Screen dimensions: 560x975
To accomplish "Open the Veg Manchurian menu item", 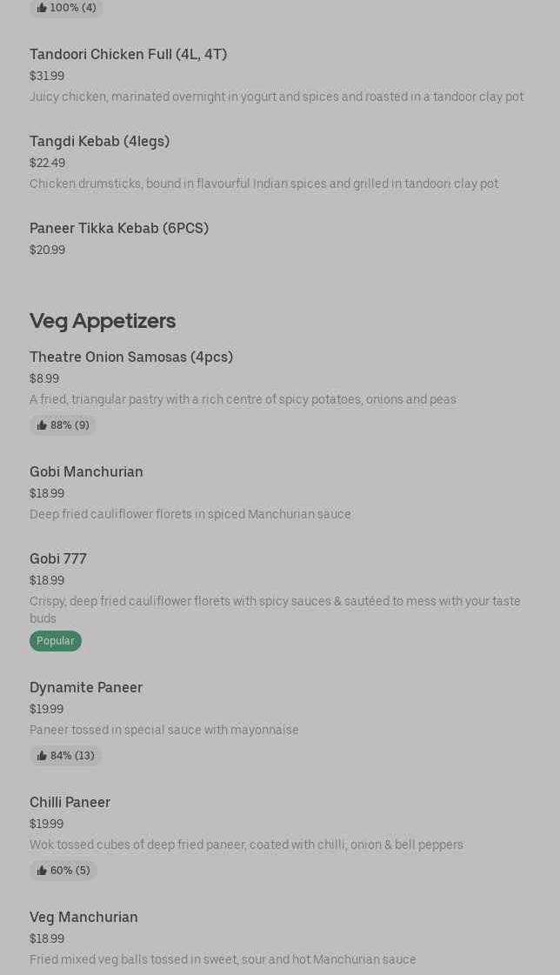I will pyautogui.click(x=83, y=918).
